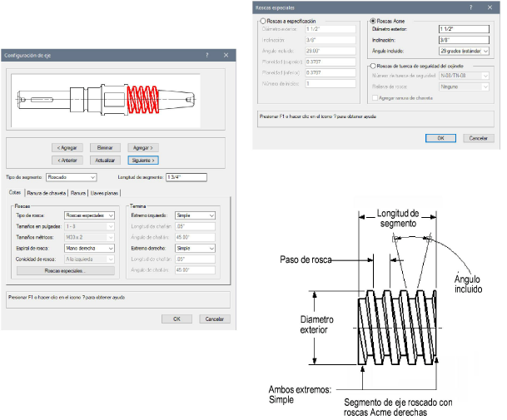Click the disabled Inclinación field at left
Viewport: 507px width, 420px height.
(331, 40)
